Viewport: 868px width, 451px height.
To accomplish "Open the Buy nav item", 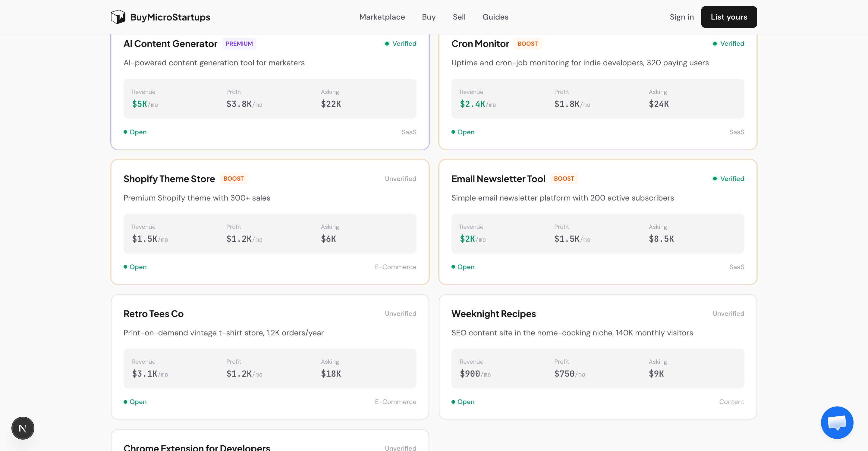I will (x=429, y=17).
